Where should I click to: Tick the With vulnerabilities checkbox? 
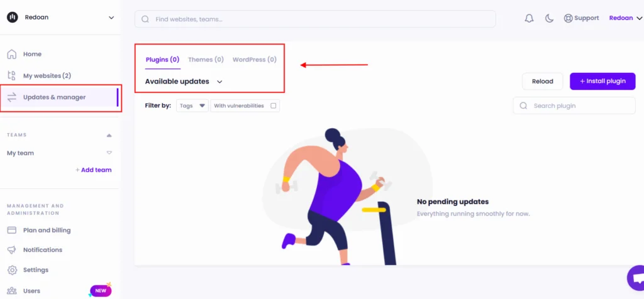[x=273, y=106]
